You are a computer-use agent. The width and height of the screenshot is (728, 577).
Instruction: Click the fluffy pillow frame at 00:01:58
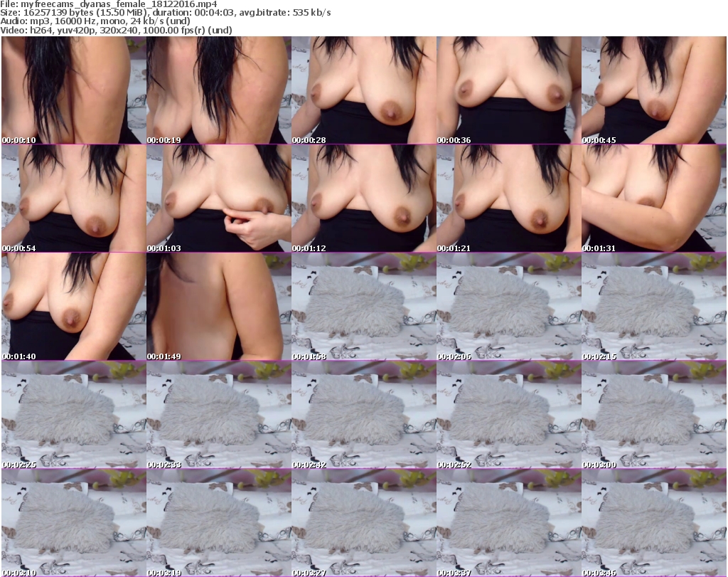pos(363,307)
